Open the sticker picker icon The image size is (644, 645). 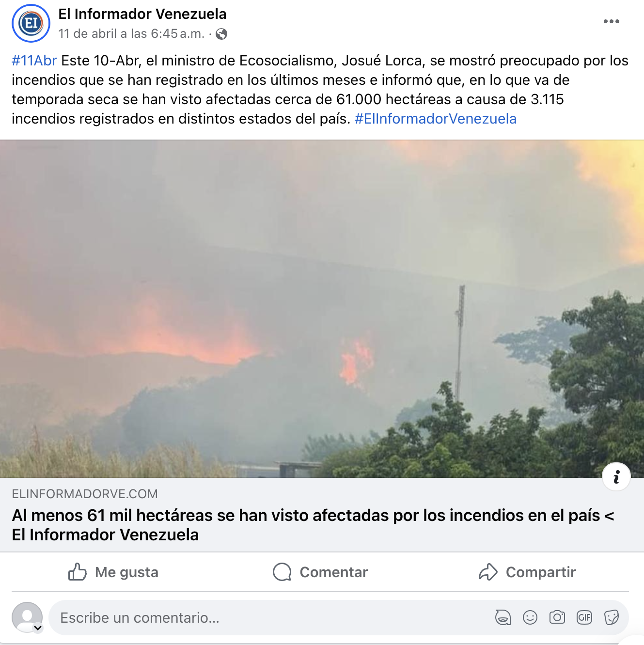pos(612,617)
